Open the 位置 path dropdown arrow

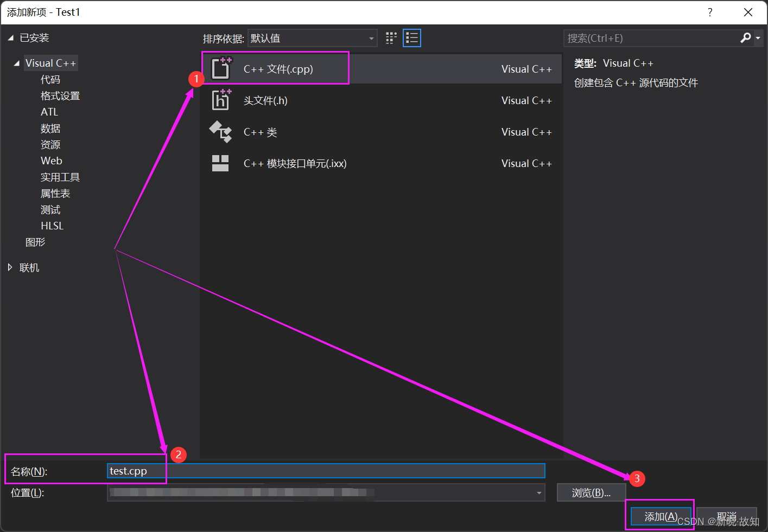539,493
